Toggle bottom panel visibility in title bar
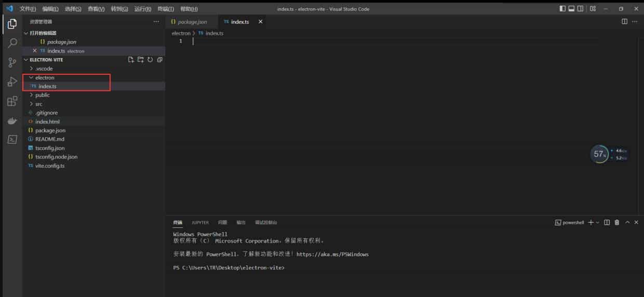The height and width of the screenshot is (297, 644). tap(571, 9)
